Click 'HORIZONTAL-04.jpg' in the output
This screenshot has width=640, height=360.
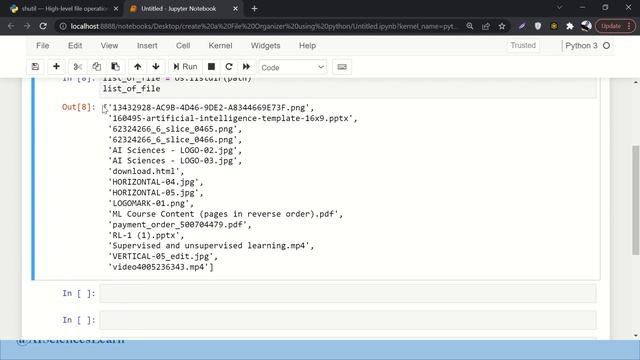(156, 182)
